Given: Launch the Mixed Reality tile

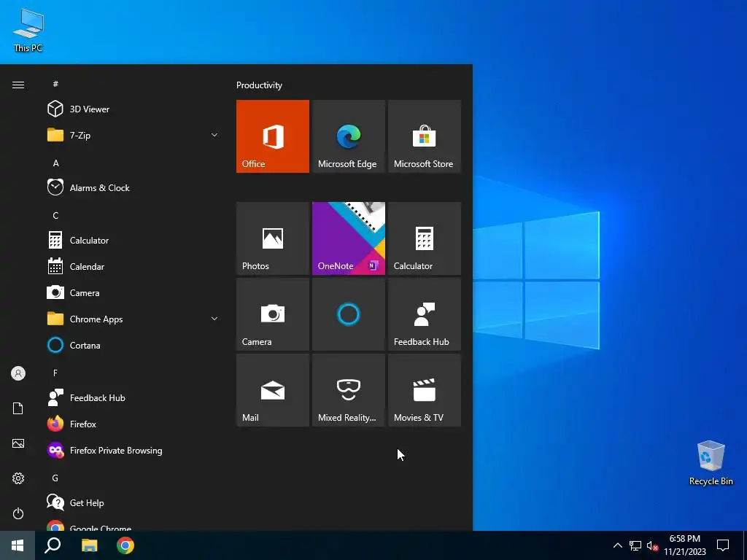Looking at the screenshot, I should click(x=348, y=390).
